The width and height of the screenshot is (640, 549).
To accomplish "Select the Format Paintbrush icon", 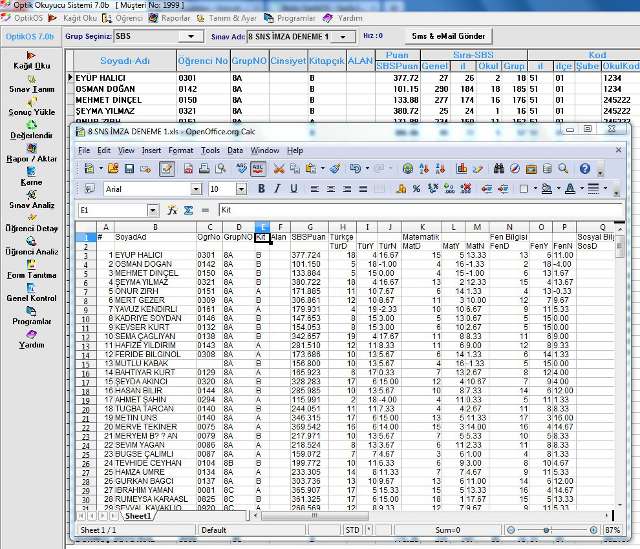I will [x=336, y=169].
